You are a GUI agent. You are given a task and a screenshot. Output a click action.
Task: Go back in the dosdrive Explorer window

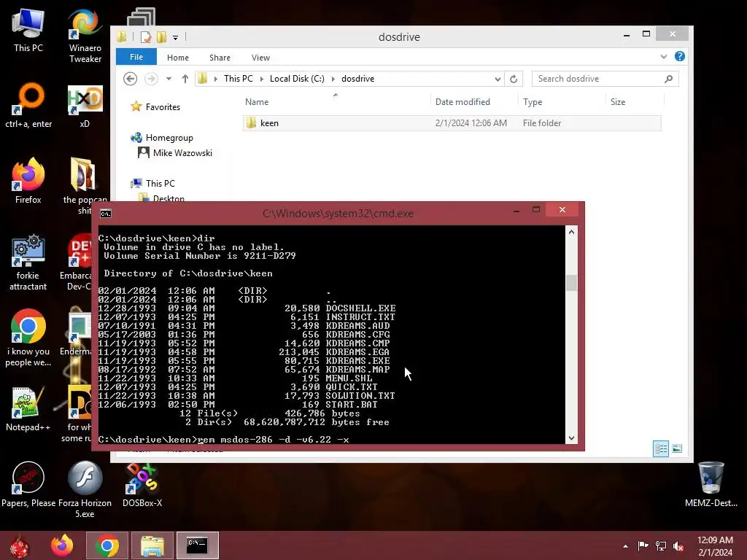pos(130,79)
